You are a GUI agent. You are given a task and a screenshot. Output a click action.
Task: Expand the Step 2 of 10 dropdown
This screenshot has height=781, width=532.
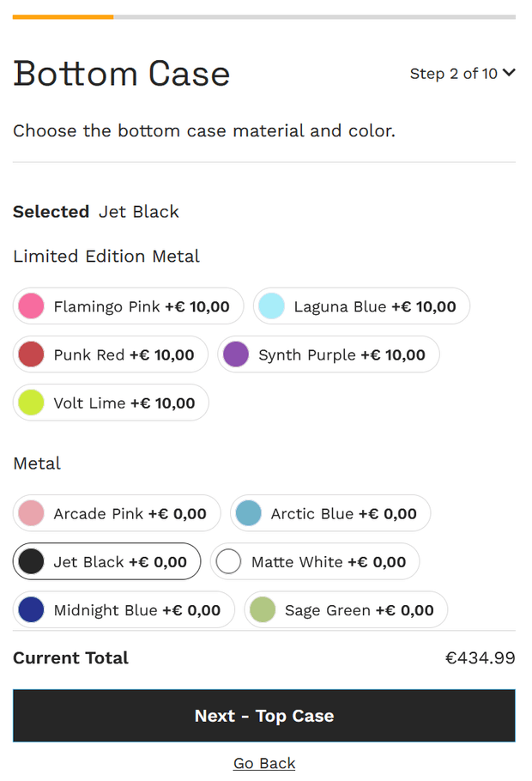(x=454, y=74)
